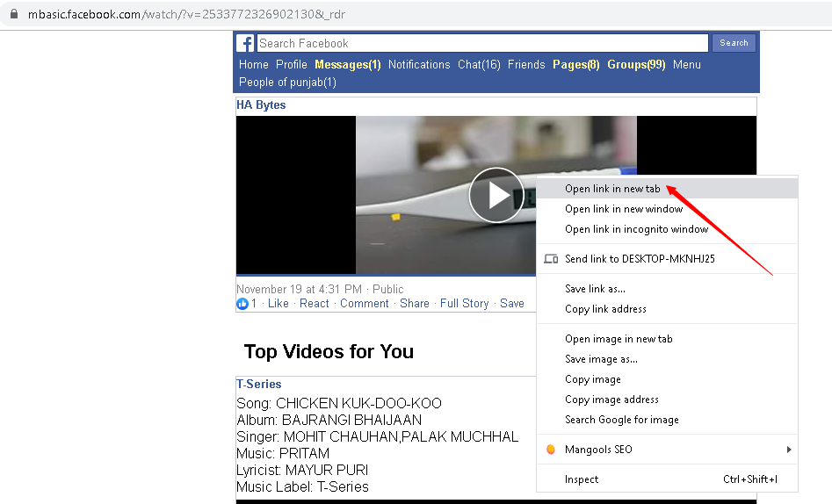
Task: Click the Comment link
Action: (x=364, y=304)
